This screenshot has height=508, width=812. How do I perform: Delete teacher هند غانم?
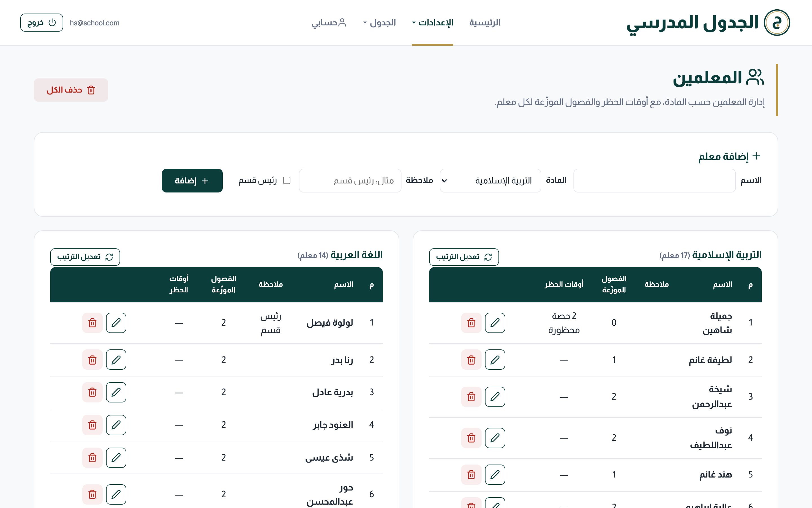coord(471,474)
